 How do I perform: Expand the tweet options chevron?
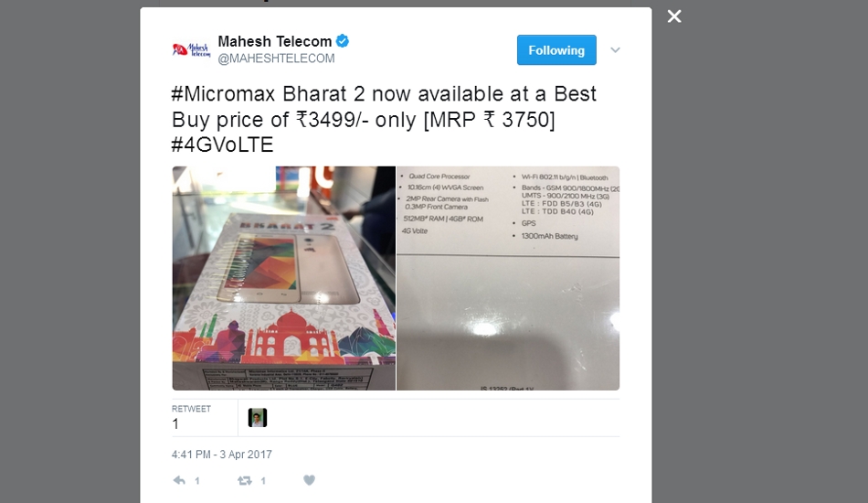(x=615, y=50)
